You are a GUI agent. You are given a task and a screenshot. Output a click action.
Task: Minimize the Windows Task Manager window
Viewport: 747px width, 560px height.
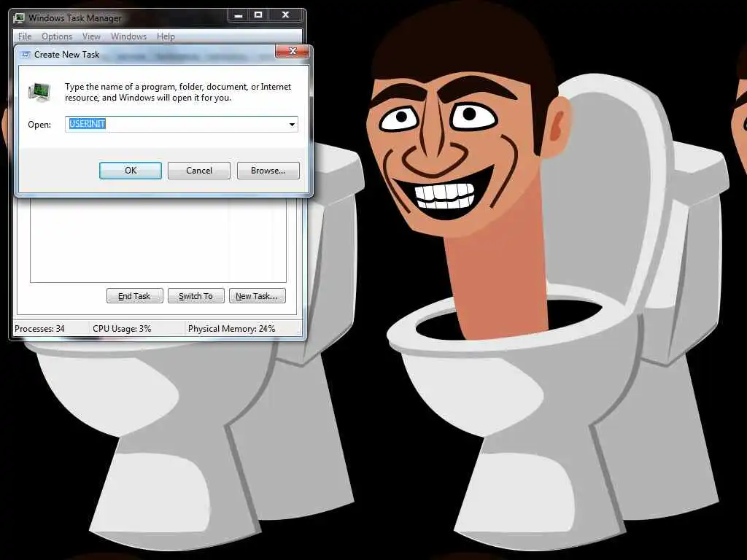tap(239, 15)
